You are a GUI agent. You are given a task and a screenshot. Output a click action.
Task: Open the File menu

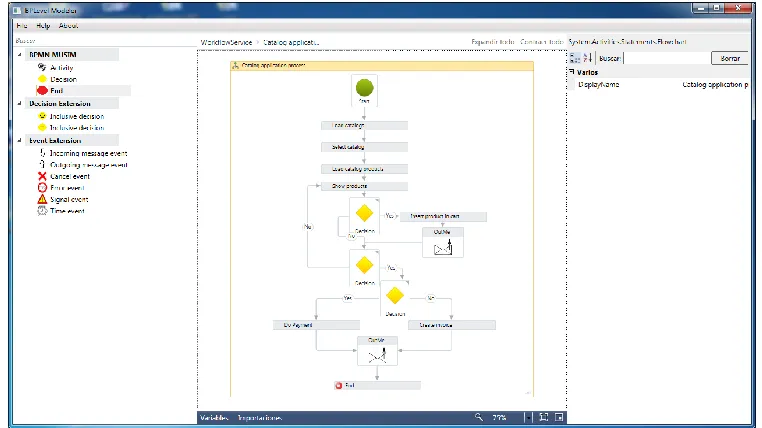coord(22,25)
